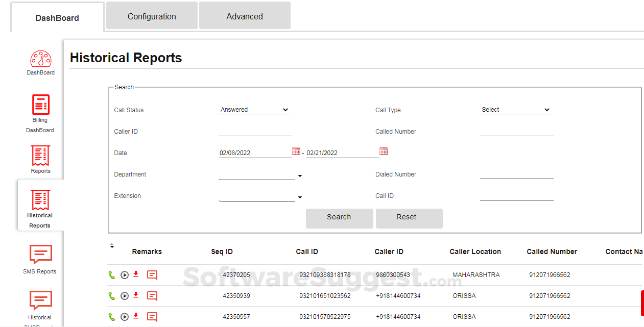The image size is (644, 327).
Task: Click the end date calendar icon
Action: coord(384,151)
